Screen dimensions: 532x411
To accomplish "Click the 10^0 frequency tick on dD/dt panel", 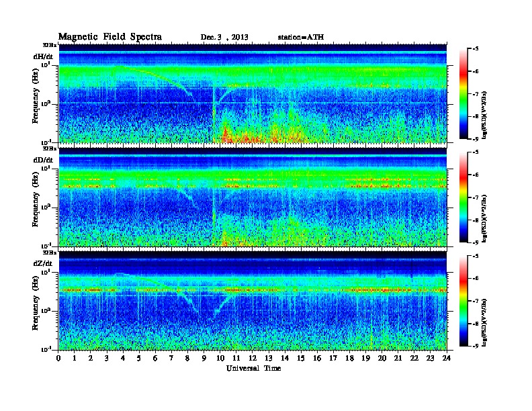I will 46,207.
